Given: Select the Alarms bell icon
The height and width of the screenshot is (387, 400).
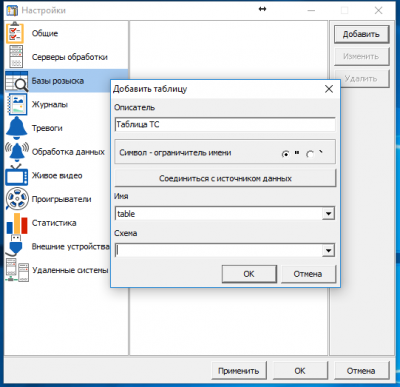Looking at the screenshot, I should coord(16,128).
